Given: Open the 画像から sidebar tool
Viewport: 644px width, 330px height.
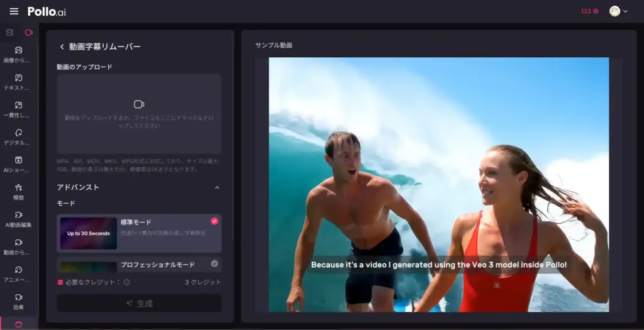Looking at the screenshot, I should (x=18, y=55).
